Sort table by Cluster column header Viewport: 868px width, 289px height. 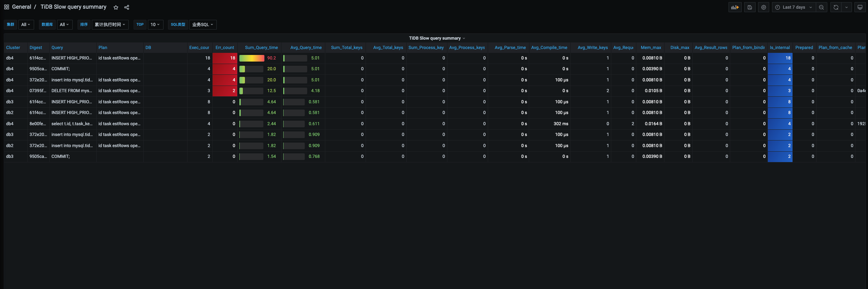(x=13, y=48)
